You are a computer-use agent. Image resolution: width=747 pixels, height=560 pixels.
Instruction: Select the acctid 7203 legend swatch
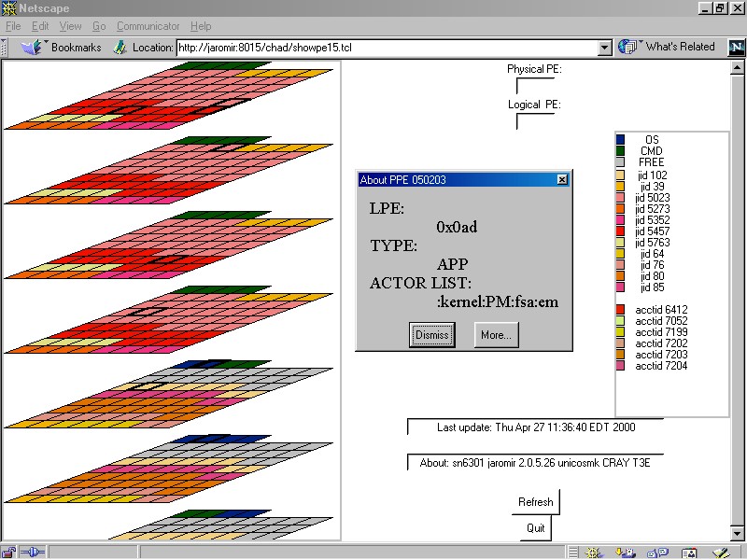(620, 355)
